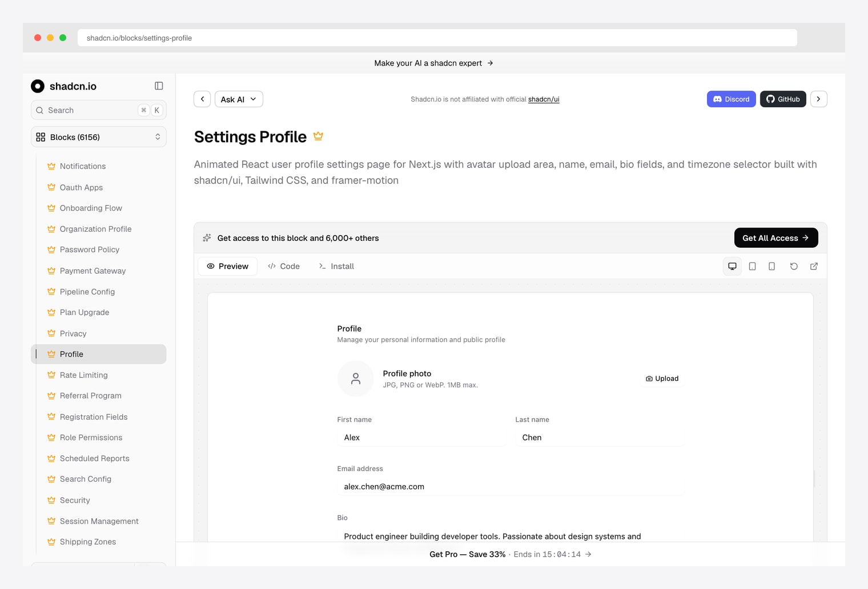This screenshot has height=589, width=868.
Task: Follow the shadcn/ui link
Action: click(x=544, y=99)
